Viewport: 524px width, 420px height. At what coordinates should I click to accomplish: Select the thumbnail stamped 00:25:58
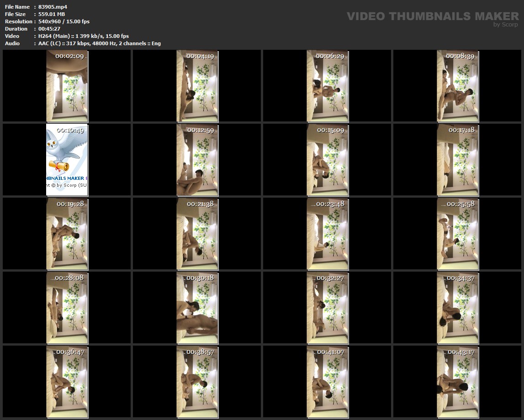pos(457,234)
